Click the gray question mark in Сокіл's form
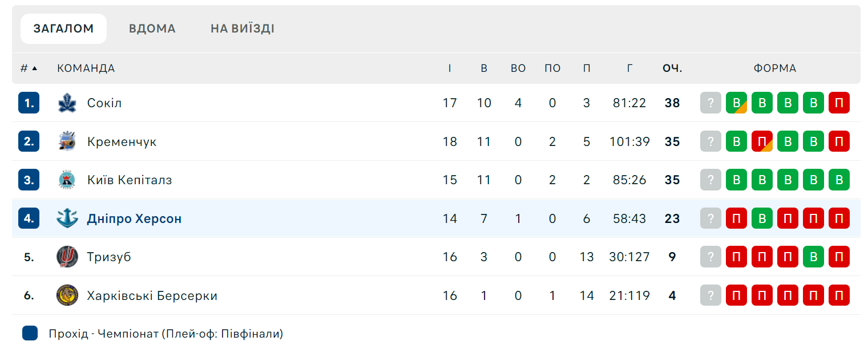 [710, 103]
